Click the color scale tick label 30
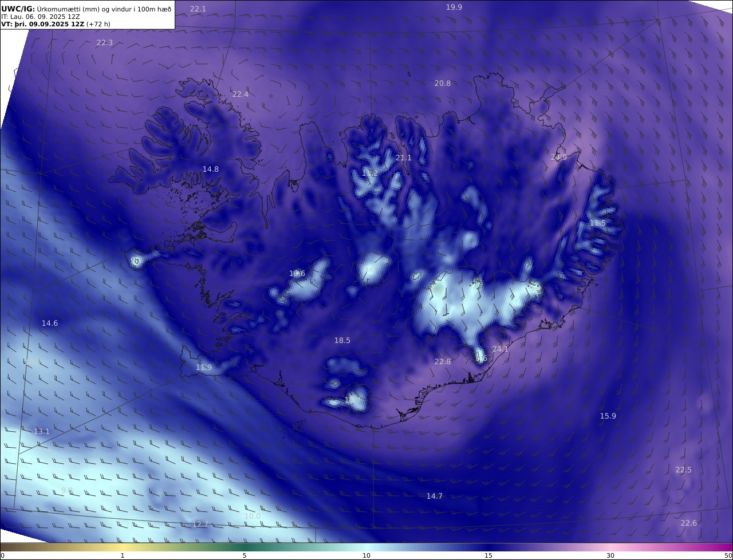This screenshot has width=733, height=560. (x=610, y=556)
